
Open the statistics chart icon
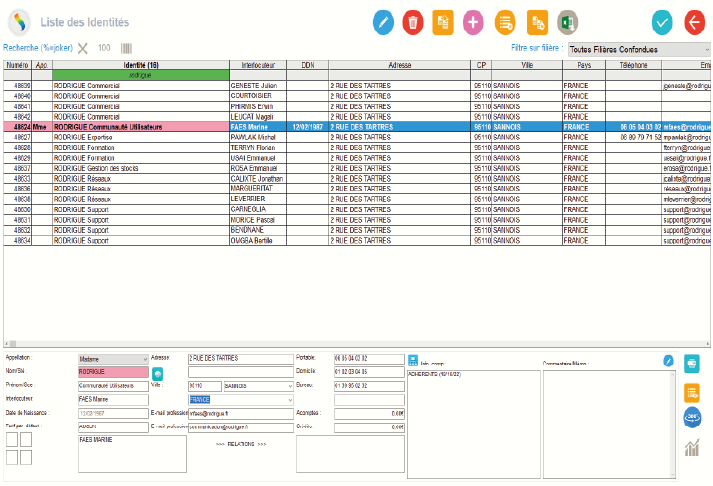[692, 447]
